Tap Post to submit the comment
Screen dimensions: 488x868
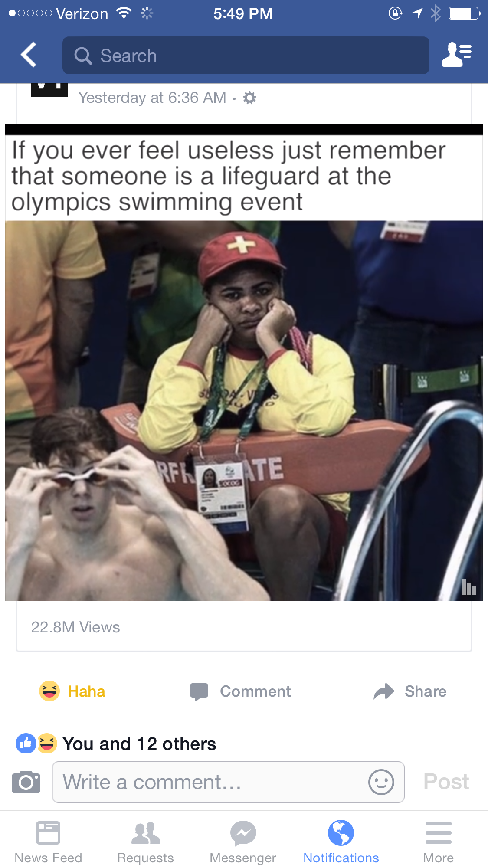click(x=446, y=782)
